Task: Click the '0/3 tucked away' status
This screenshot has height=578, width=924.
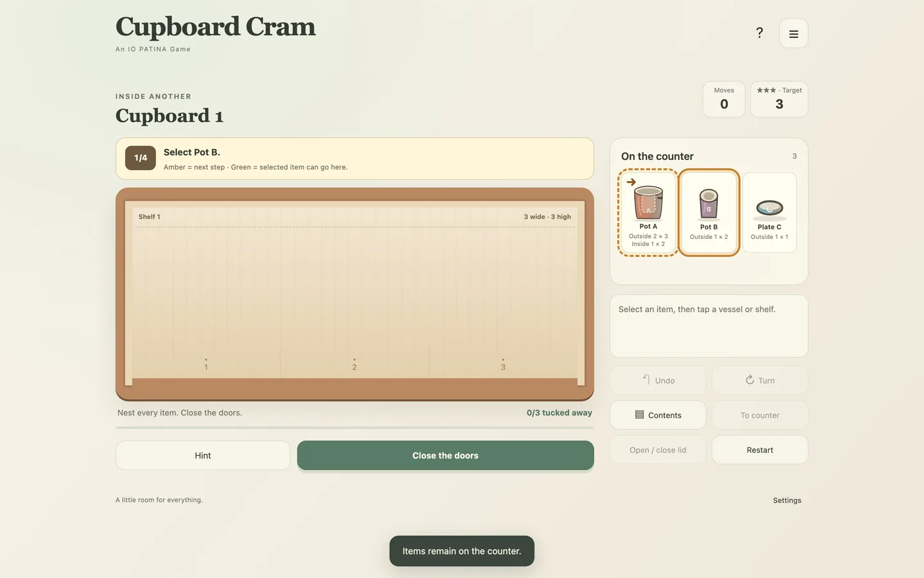Action: tap(559, 413)
